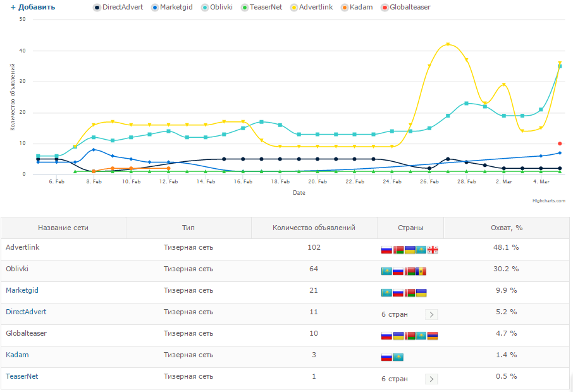The image size is (573, 392).
Task: Toggle Kadam legend entry
Action: coord(357,8)
